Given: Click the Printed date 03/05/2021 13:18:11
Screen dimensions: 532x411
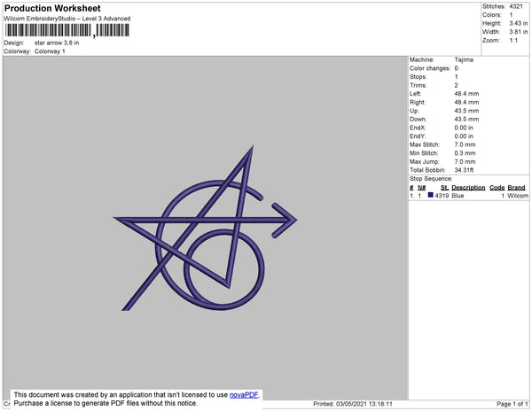Looking at the screenshot, I should tap(353, 404).
